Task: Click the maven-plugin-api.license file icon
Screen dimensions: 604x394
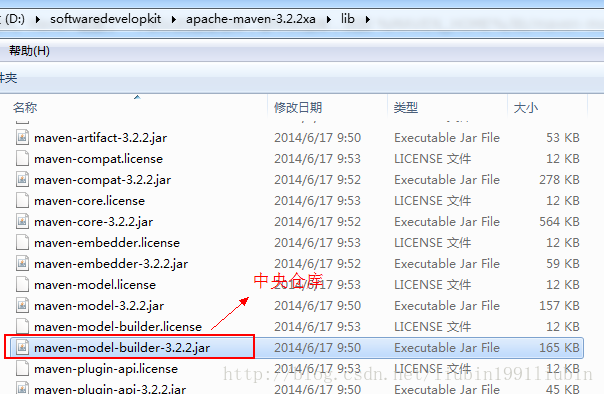Action: point(22,369)
